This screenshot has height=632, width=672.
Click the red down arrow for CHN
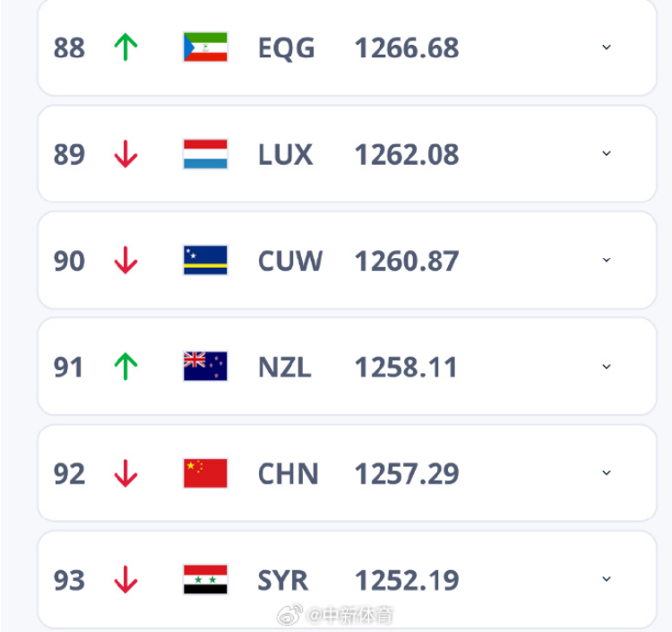click(125, 473)
